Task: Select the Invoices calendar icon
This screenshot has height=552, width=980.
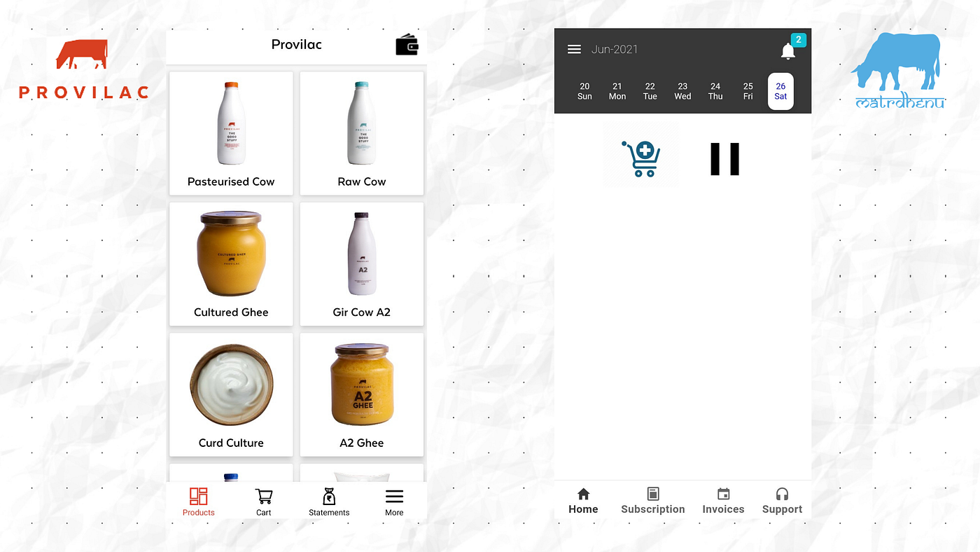Action: click(723, 500)
